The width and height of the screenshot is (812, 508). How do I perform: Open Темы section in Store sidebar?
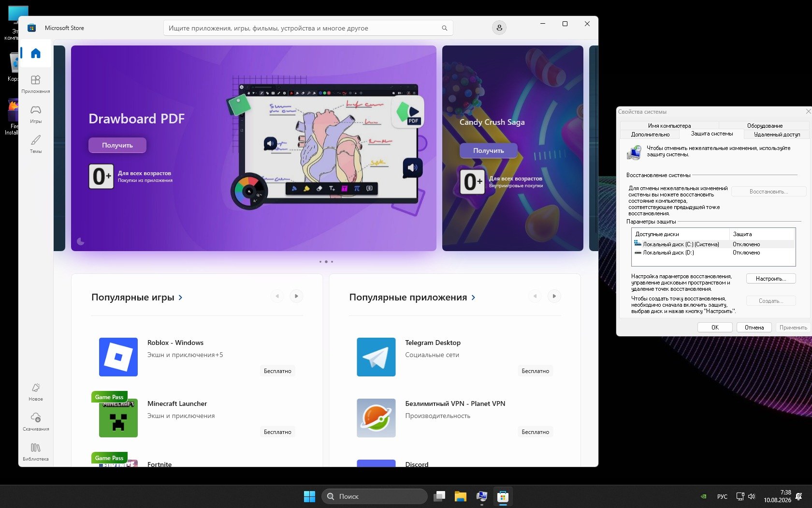[x=36, y=144]
